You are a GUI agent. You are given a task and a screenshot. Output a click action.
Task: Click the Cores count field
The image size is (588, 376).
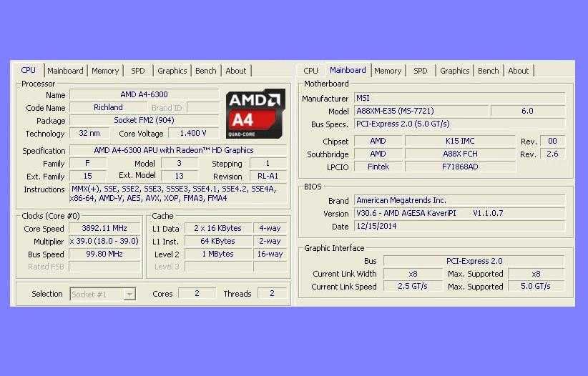197,293
